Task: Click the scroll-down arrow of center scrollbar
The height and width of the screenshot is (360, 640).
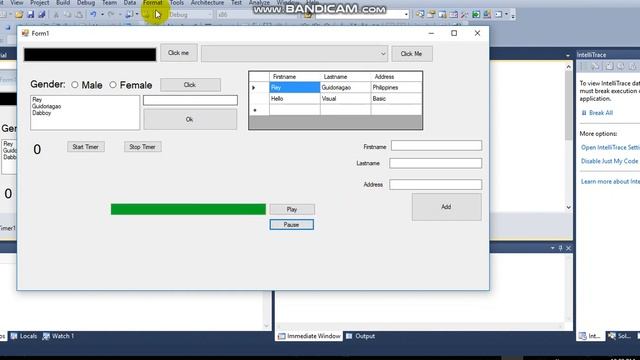Action: point(569,207)
